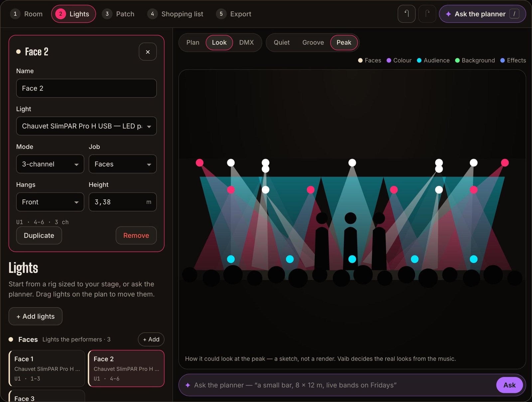The width and height of the screenshot is (532, 402).
Task: Select the Quiet scene
Action: pyautogui.click(x=282, y=43)
